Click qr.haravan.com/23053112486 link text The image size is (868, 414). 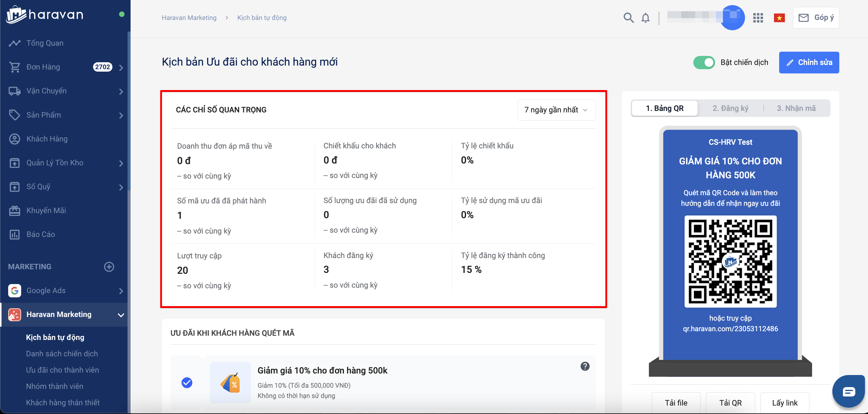[x=730, y=329]
